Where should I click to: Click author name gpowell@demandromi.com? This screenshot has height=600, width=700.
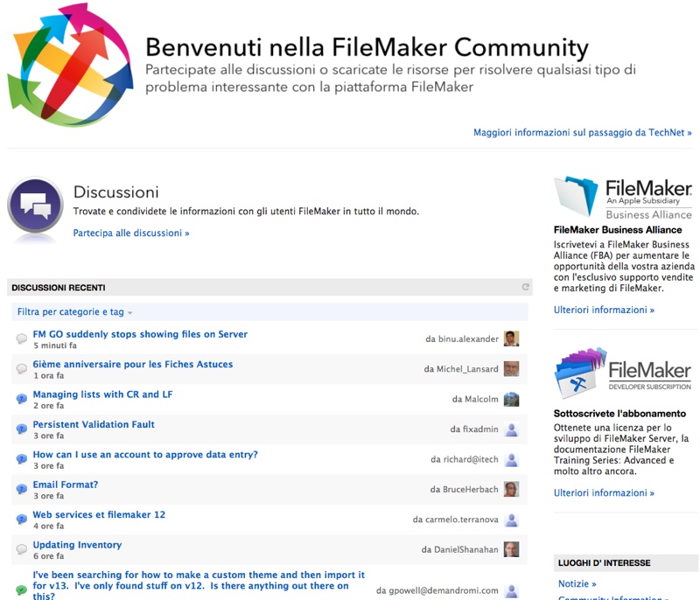(x=444, y=590)
